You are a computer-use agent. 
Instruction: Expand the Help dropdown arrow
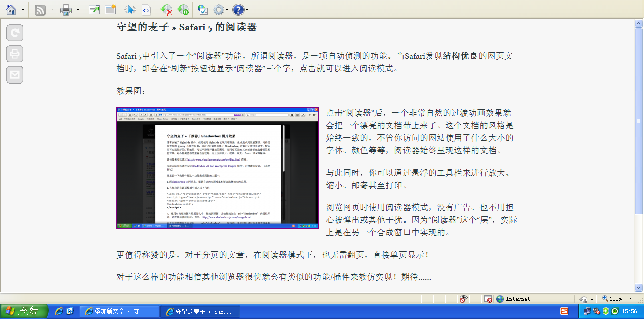point(247,10)
